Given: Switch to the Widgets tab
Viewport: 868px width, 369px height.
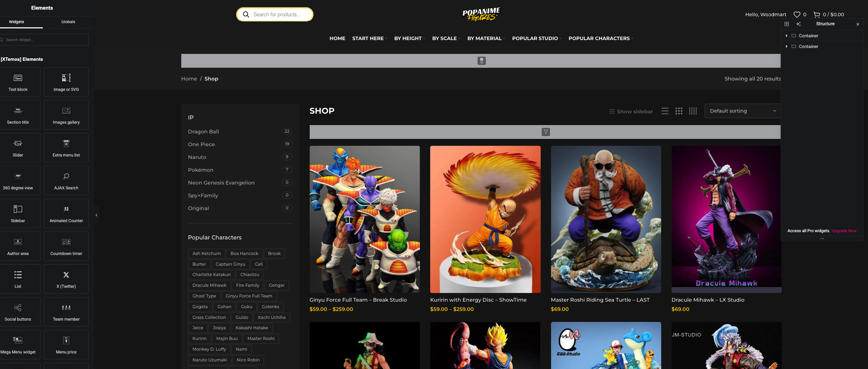Looking at the screenshot, I should [x=17, y=22].
